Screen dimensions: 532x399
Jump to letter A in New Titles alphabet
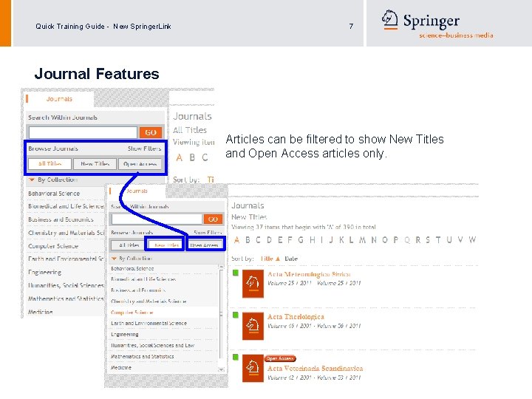[x=237, y=240]
